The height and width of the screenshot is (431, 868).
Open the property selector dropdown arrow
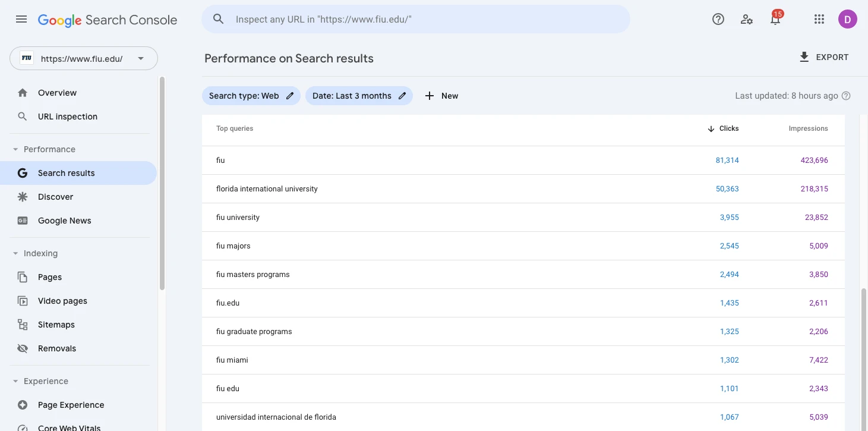141,58
